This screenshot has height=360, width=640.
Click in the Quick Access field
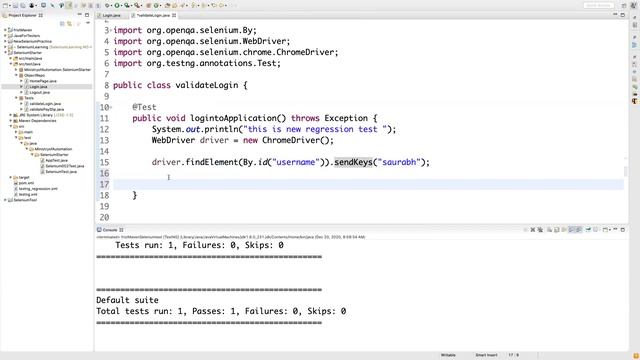pos(599,5)
